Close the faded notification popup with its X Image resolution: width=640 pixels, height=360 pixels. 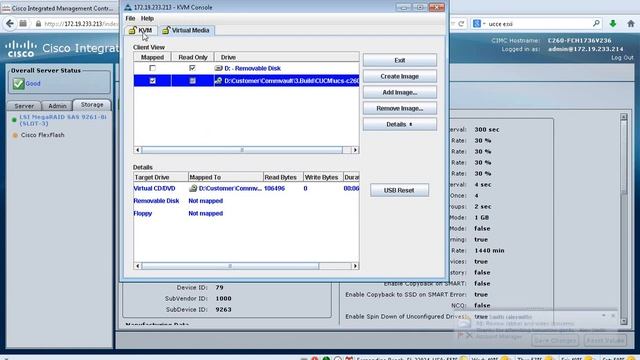(613, 316)
